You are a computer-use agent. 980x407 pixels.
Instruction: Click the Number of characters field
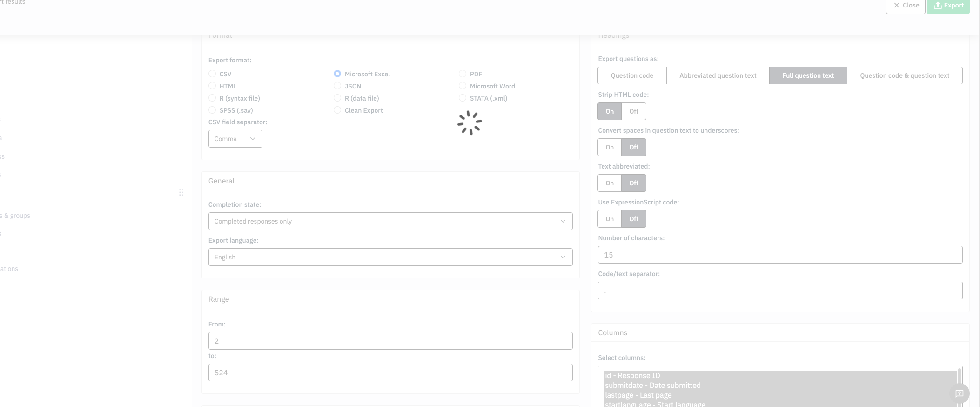coord(780,255)
